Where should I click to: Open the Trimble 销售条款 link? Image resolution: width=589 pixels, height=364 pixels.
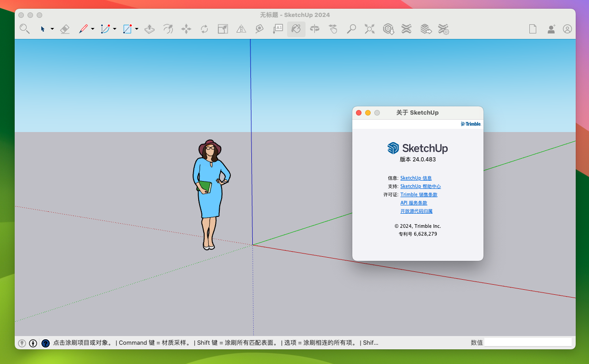point(419,194)
